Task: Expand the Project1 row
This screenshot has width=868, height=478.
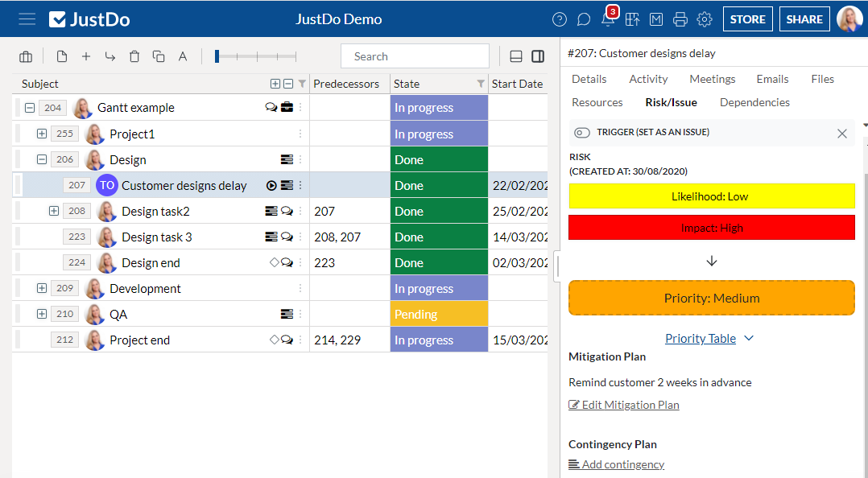Action: click(42, 134)
